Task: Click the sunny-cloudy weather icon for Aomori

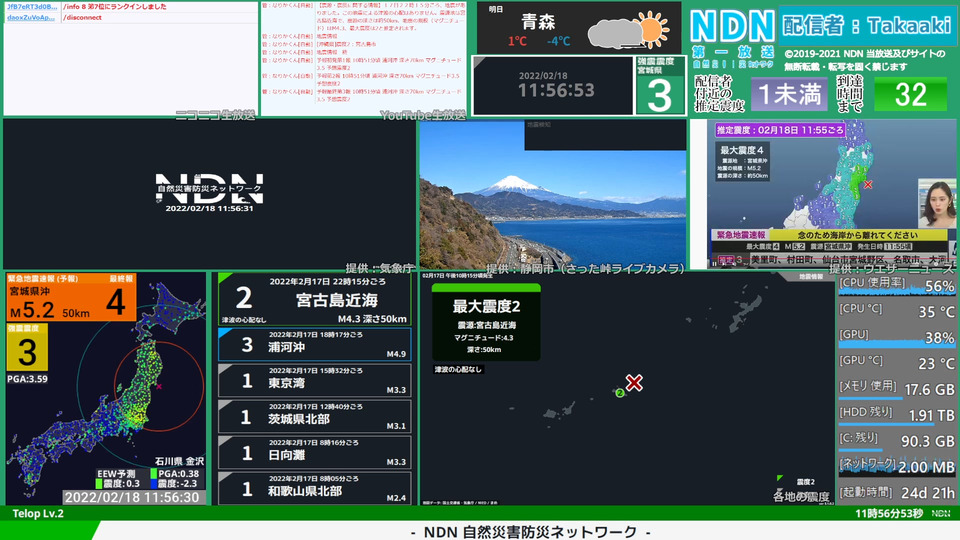Action: click(x=628, y=31)
